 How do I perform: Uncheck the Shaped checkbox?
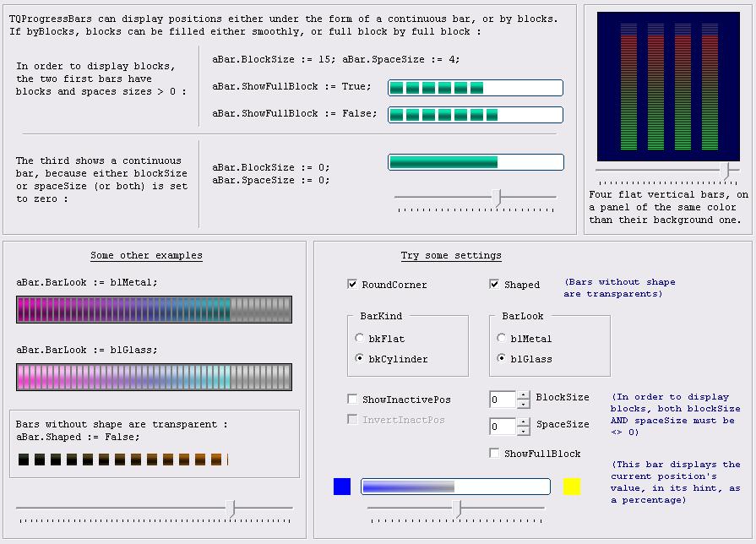[x=494, y=285]
